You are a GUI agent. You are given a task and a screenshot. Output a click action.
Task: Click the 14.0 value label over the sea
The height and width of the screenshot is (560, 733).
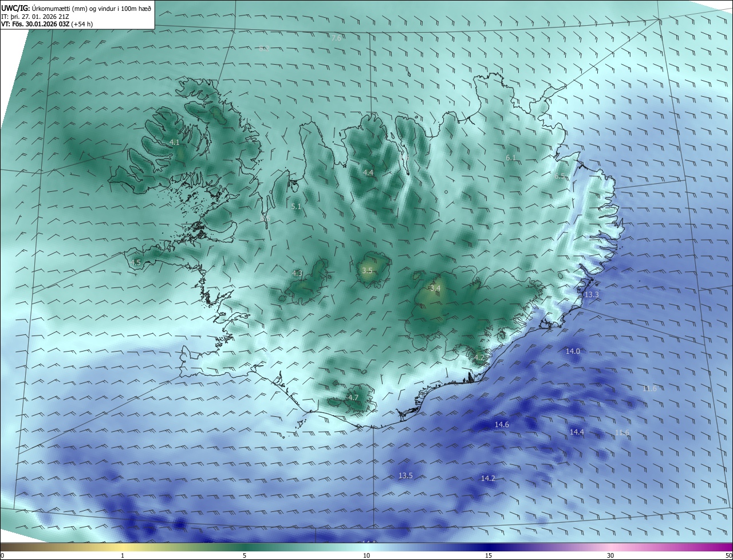[x=573, y=351]
